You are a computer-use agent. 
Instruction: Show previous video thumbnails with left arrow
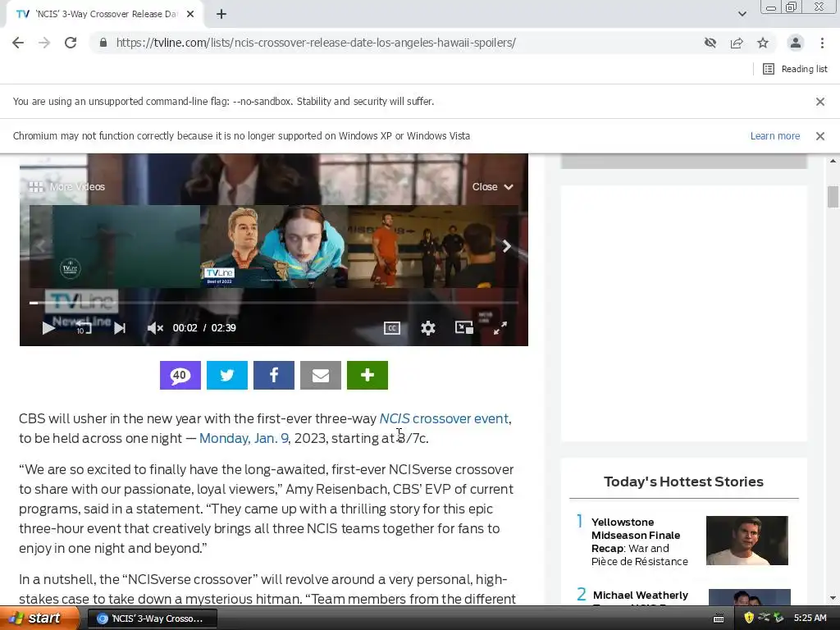click(x=40, y=246)
